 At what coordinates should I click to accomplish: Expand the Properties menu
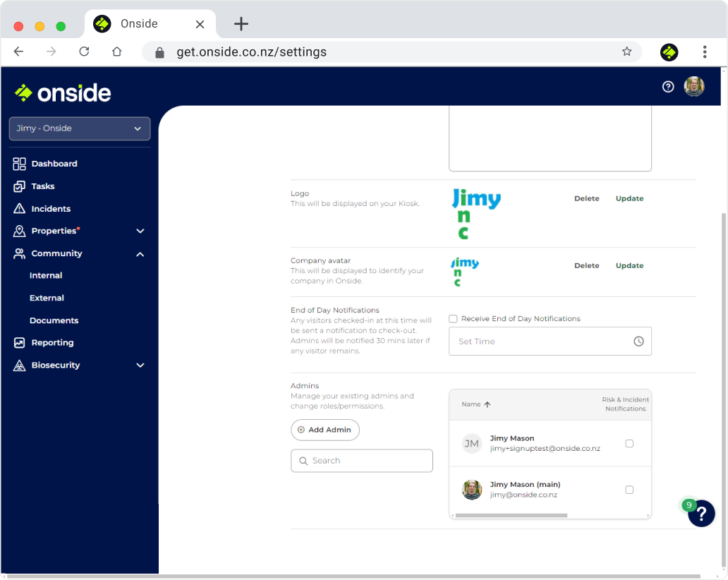[140, 231]
